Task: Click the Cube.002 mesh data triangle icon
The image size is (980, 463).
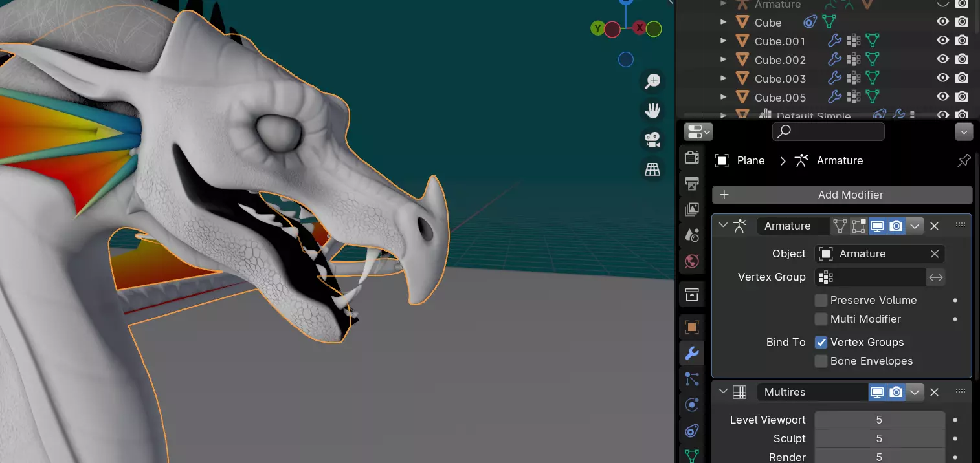Action: click(x=873, y=60)
